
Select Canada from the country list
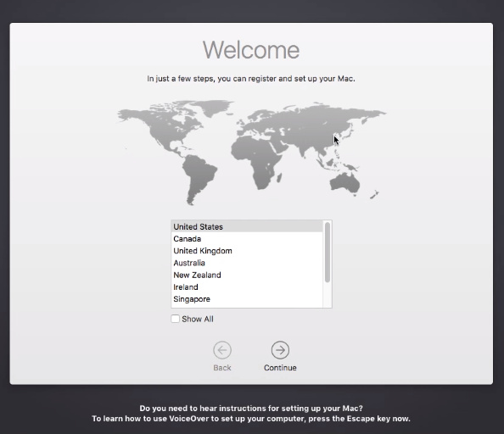(x=247, y=239)
